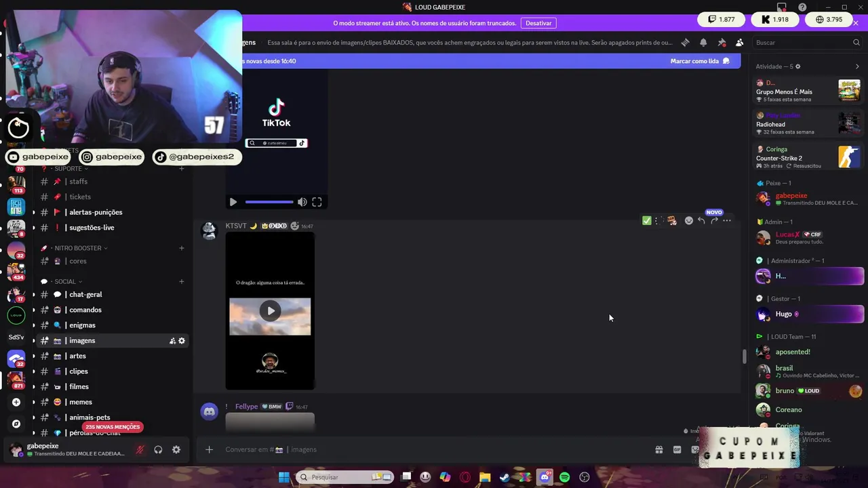Open user settings gear
This screenshot has height=488, width=868.
[176, 449]
